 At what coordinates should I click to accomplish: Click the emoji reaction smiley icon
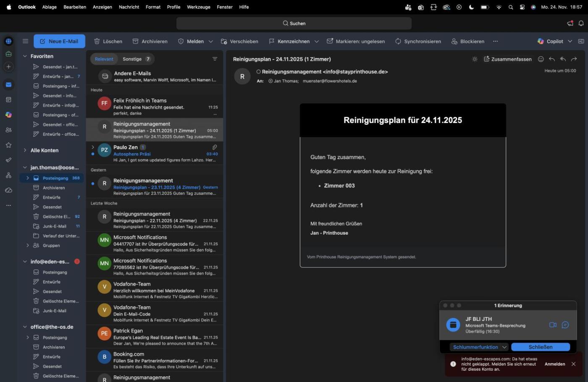(541, 59)
